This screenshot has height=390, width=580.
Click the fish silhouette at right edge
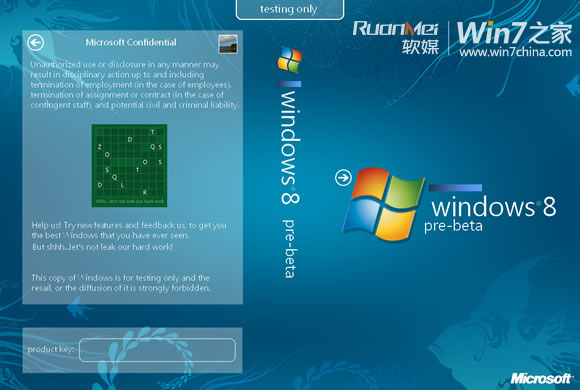click(x=573, y=86)
